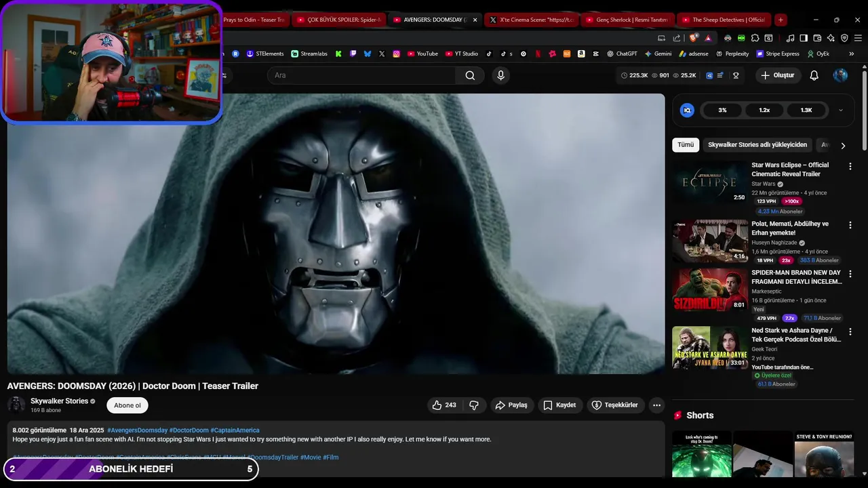Open options for Star Wars Eclipse video
This screenshot has width=868, height=488.
pos(850,166)
